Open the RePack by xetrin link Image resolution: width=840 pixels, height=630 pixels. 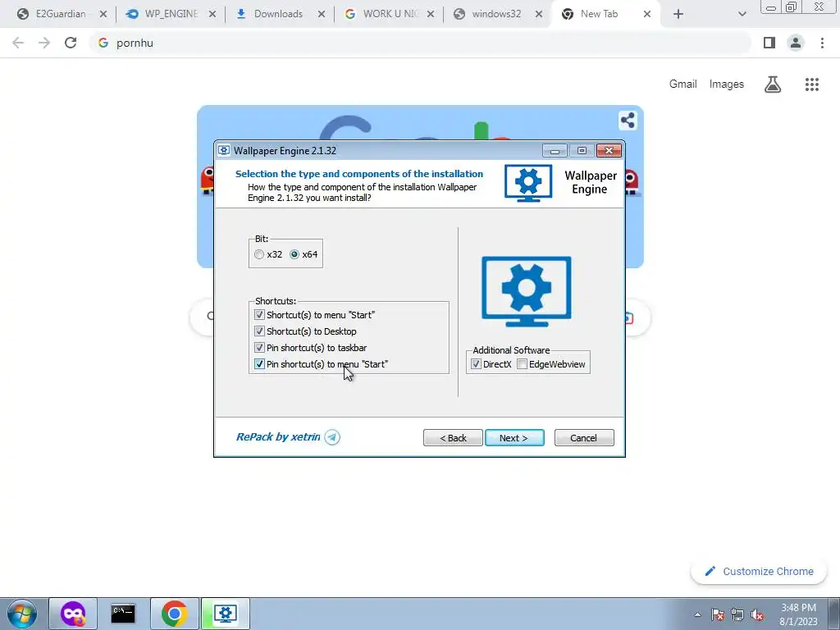pos(278,436)
